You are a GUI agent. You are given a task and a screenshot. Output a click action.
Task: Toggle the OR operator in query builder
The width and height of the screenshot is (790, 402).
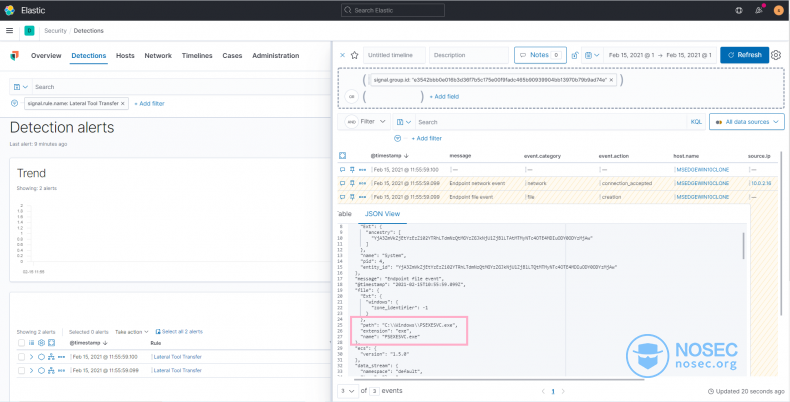click(x=351, y=96)
